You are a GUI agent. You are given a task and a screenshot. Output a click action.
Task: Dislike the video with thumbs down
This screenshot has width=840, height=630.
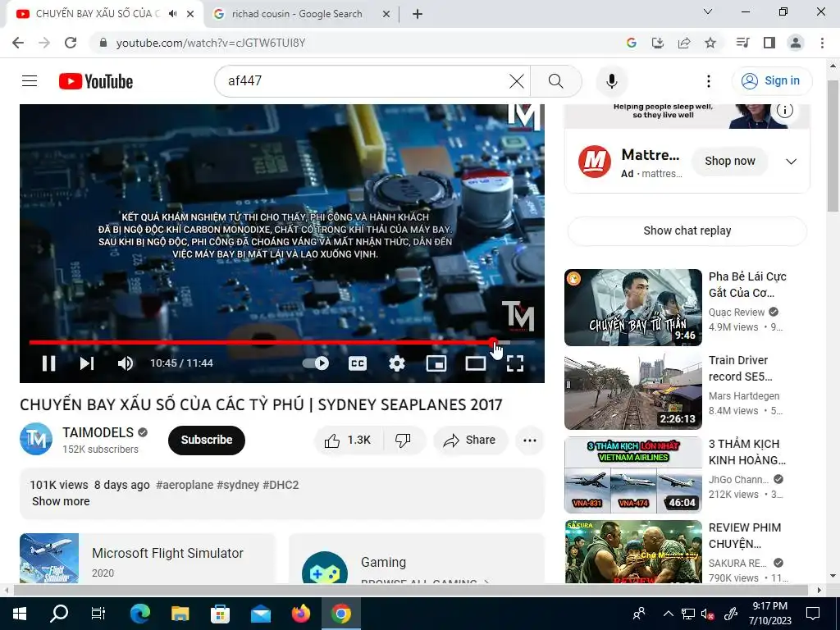[x=404, y=440]
